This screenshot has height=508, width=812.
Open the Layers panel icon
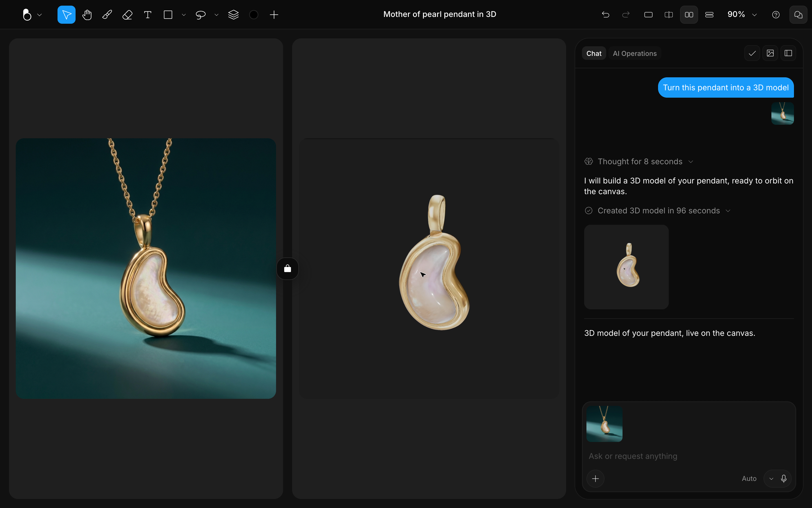pos(233,14)
